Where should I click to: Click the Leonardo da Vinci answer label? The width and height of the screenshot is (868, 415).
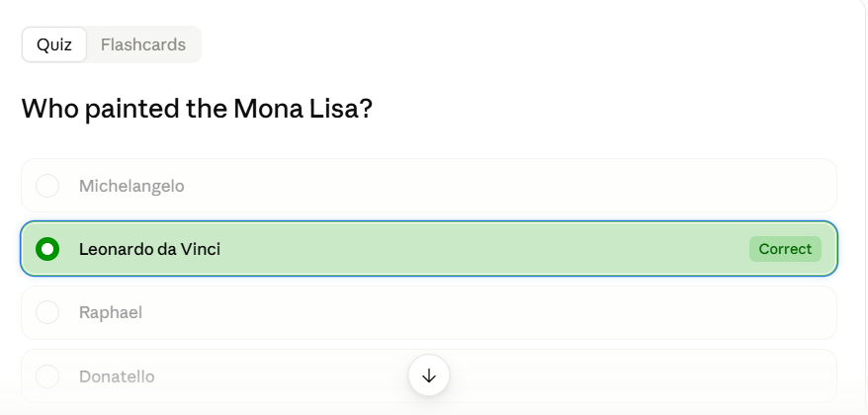click(x=149, y=249)
